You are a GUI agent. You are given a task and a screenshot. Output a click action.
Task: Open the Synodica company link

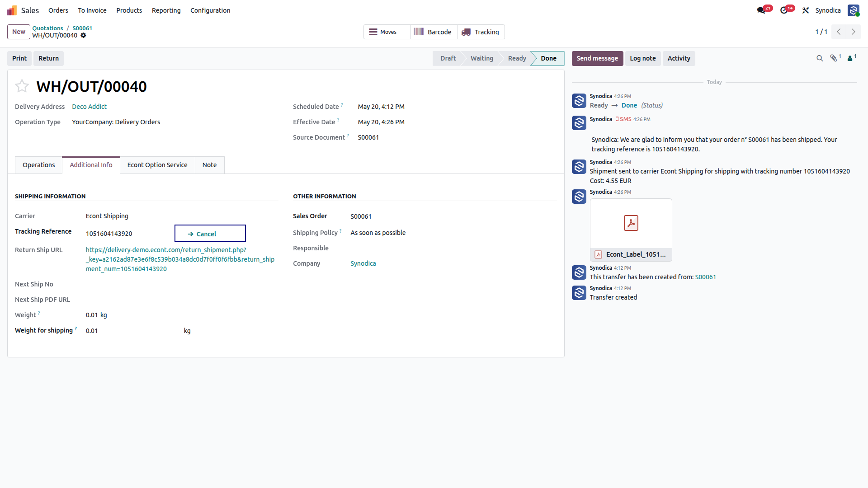363,263
